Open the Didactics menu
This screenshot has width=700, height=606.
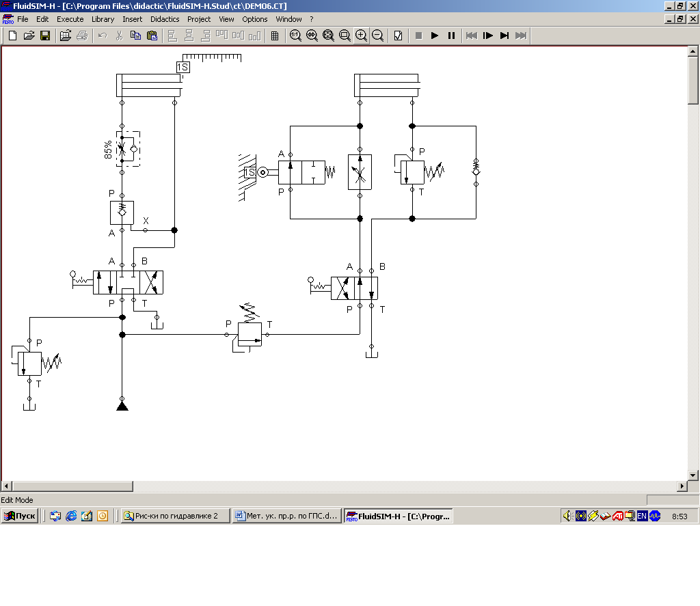coord(165,19)
